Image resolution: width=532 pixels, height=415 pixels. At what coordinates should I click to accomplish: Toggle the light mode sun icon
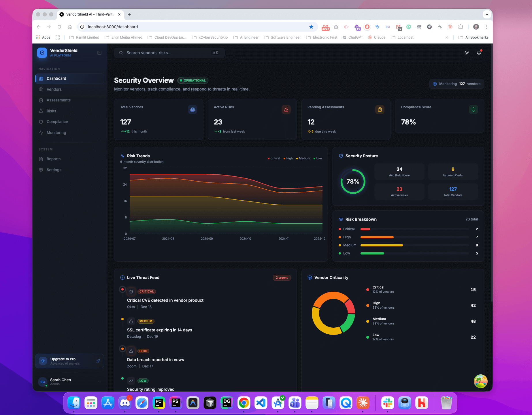tap(467, 53)
